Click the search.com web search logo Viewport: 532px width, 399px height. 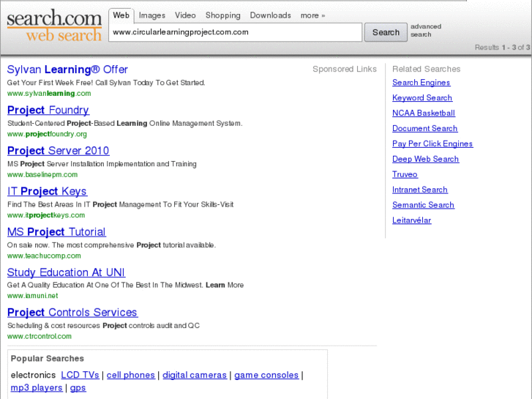click(54, 26)
